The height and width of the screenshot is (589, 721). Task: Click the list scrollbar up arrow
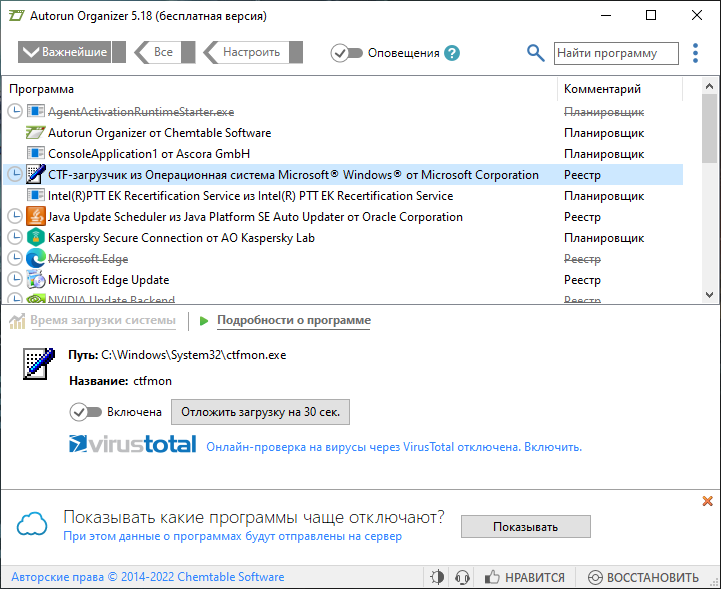(x=709, y=86)
